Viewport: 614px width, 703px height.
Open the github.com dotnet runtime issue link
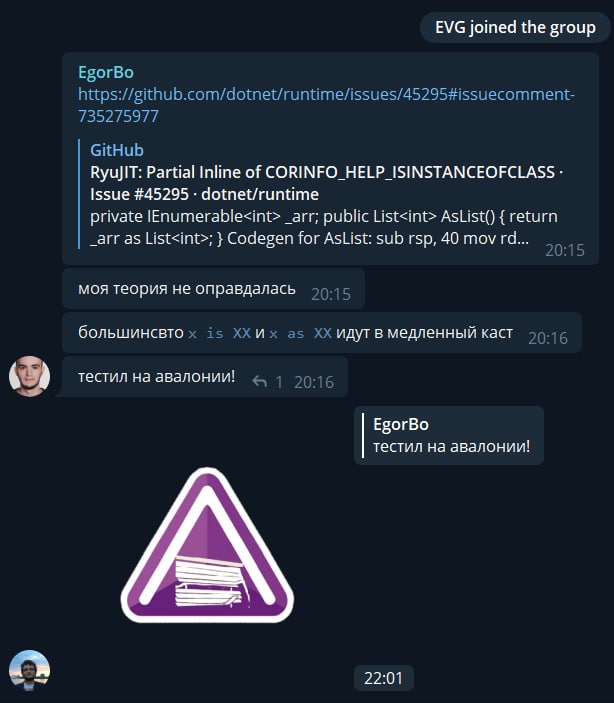[326, 105]
